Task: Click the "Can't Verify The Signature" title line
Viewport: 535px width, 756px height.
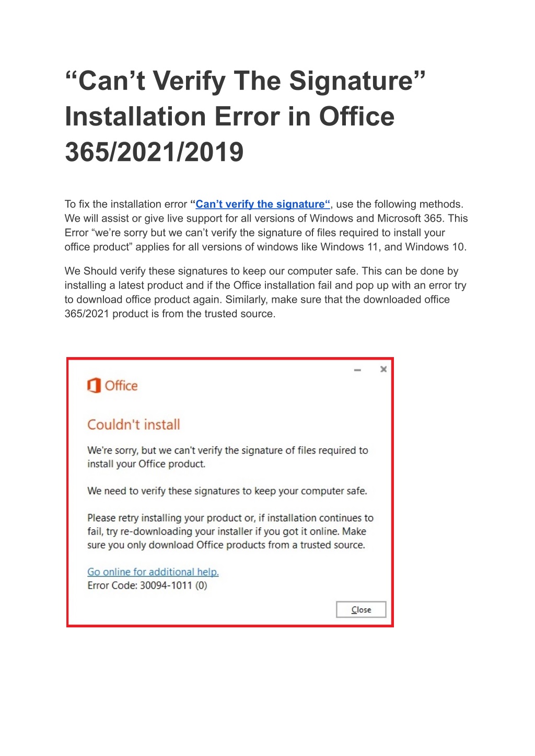Action: pos(246,81)
